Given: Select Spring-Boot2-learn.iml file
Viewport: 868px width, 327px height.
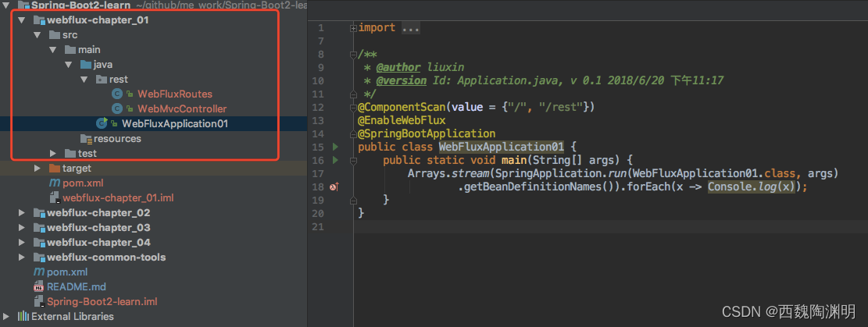Looking at the screenshot, I should (102, 302).
